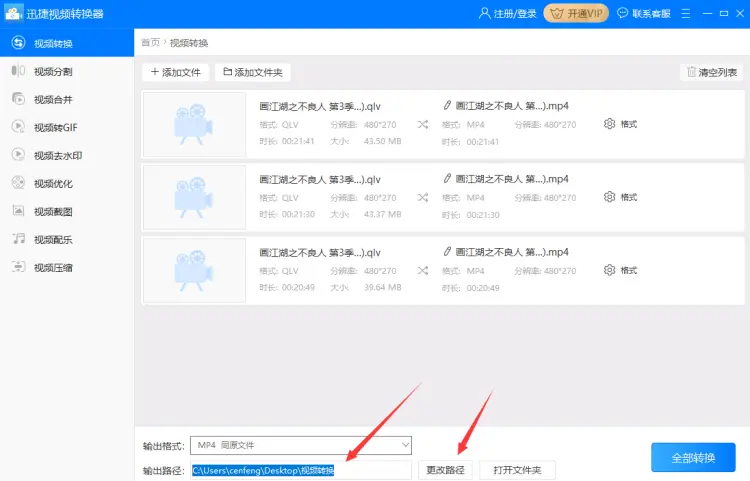Click the 迅捷视频转换器 app logo
Screen dimensions: 750x481
(x=13, y=13)
